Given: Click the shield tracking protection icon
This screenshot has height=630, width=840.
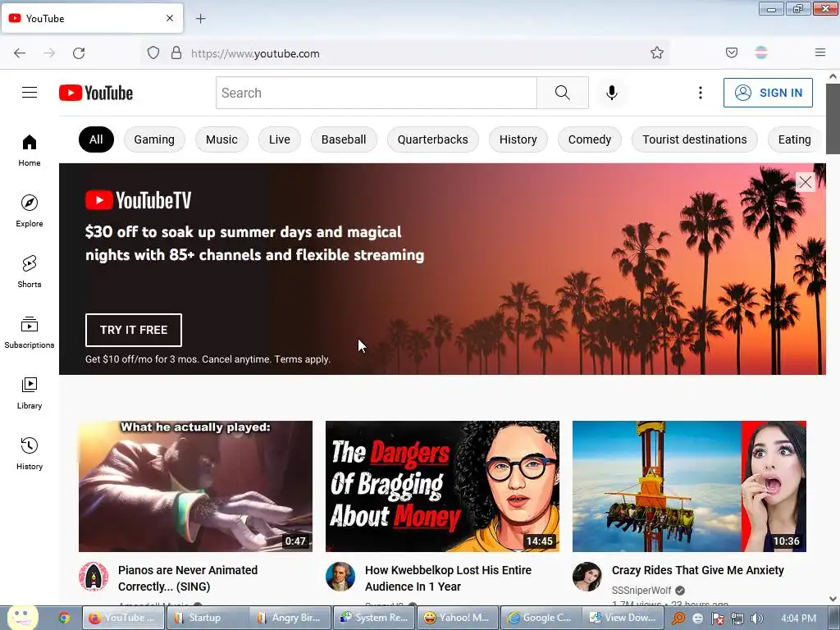Looking at the screenshot, I should pyautogui.click(x=153, y=53).
